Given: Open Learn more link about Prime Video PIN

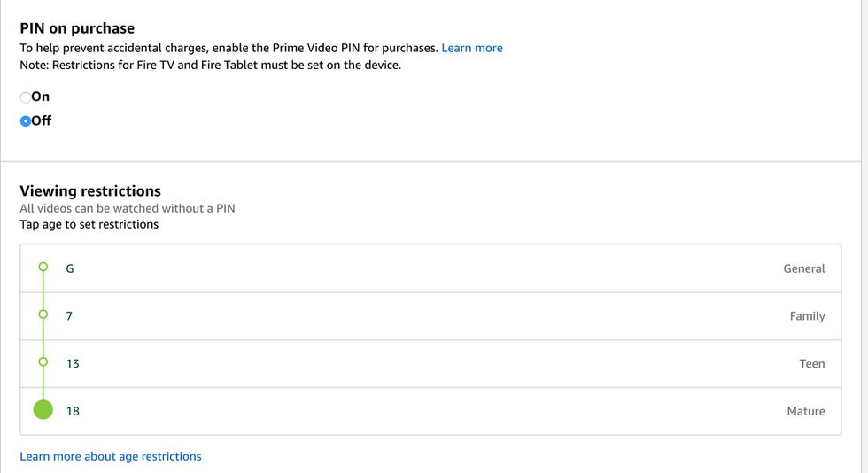Looking at the screenshot, I should 472,48.
